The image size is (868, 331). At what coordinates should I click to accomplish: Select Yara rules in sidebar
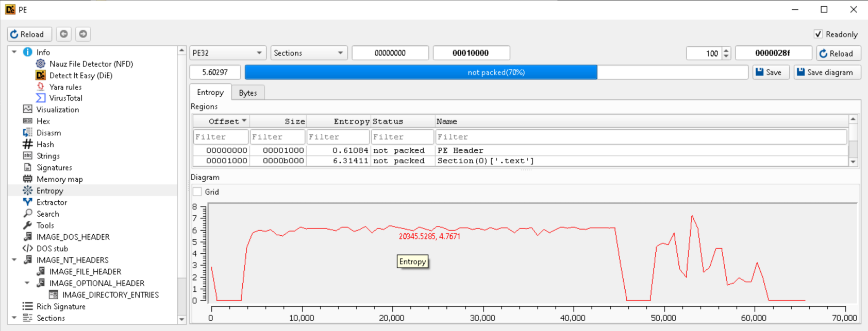65,87
